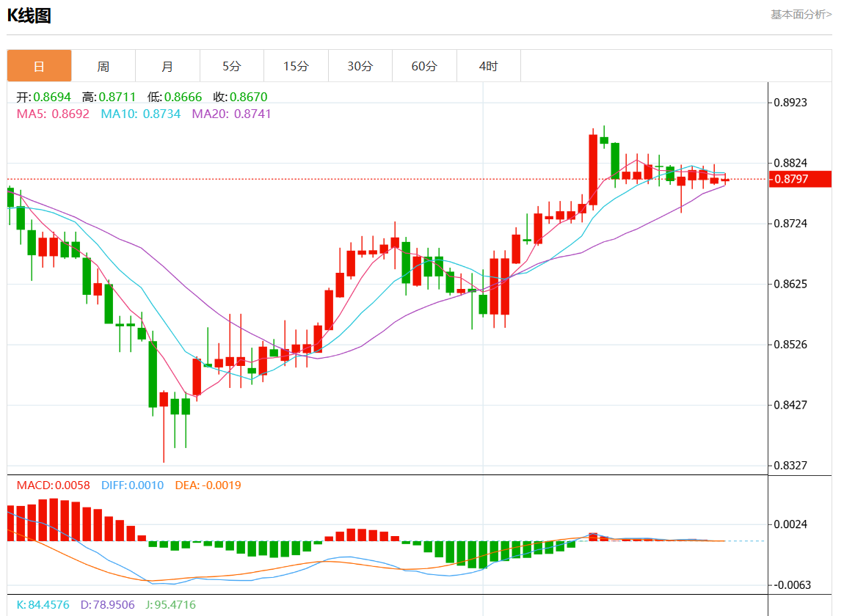Click the MA10 indicator label
This screenshot has height=616, width=855.
click(x=140, y=114)
